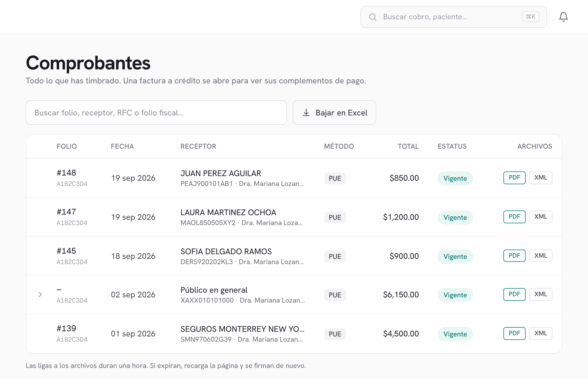The width and height of the screenshot is (588, 379).
Task: Click PUE method badge for folio #145
Action: (x=335, y=257)
